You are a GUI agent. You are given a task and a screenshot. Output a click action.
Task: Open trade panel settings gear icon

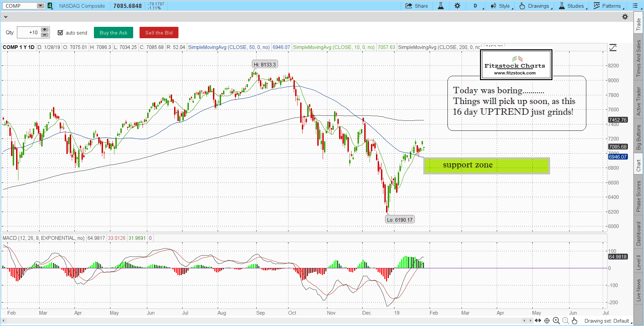pos(625,17)
